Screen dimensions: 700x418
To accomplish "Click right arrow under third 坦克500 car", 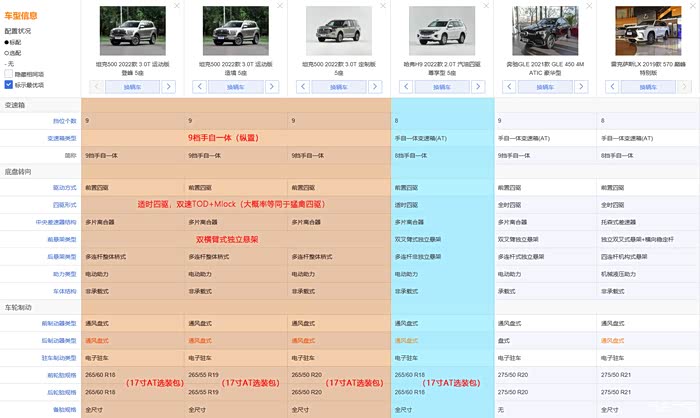I will [x=375, y=87].
